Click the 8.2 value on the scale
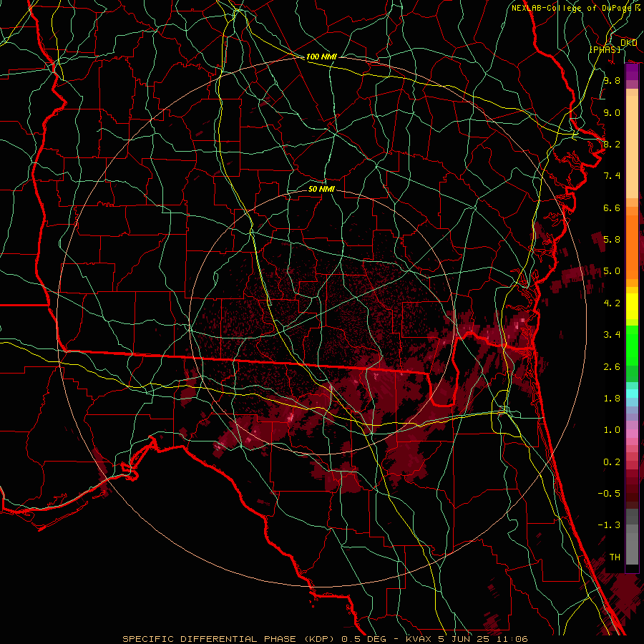644x644 pixels. tap(612, 144)
